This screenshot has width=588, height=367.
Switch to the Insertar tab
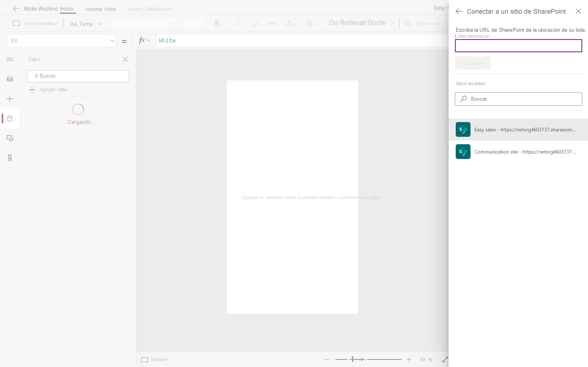coord(94,9)
